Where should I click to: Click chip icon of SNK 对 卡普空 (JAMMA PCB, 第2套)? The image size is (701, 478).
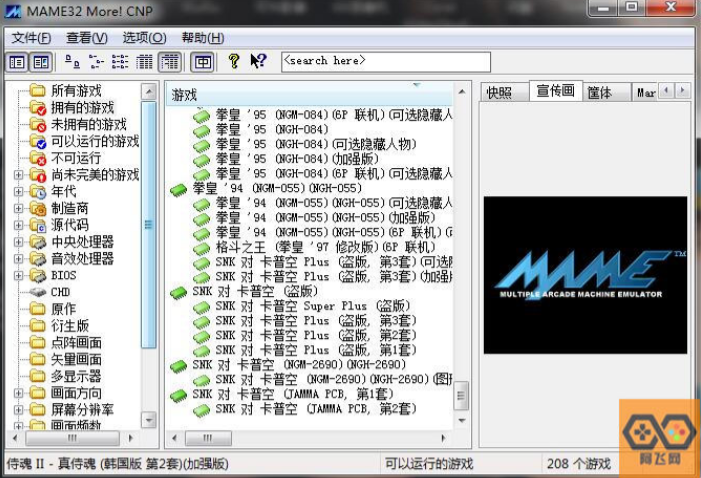point(201,409)
